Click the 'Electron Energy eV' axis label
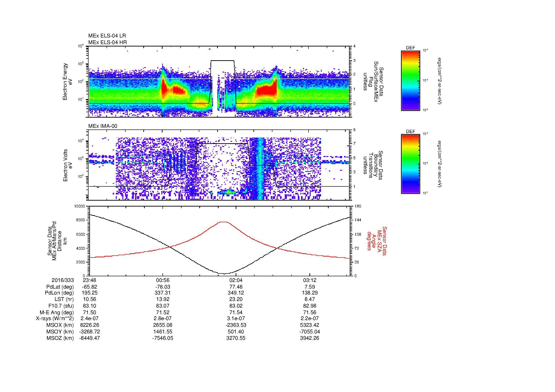 68,82
